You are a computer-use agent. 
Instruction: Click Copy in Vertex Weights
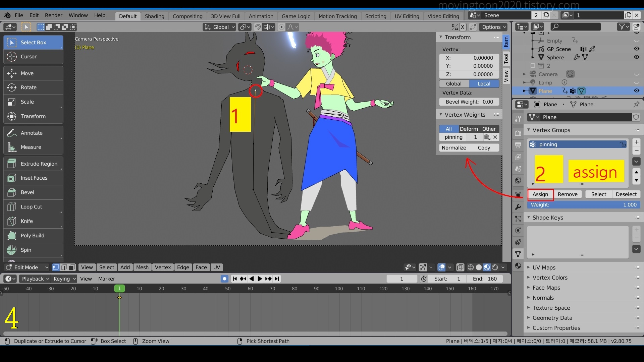[484, 148]
